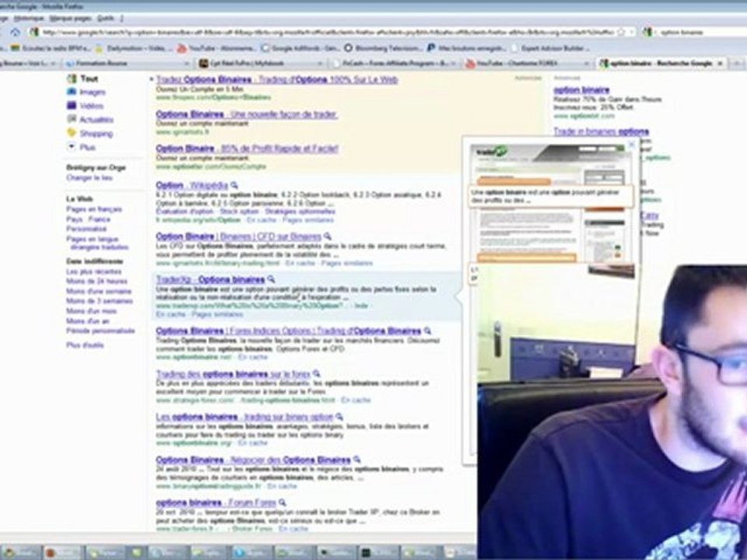
Task: Open the address bar history dropdown
Action: (631, 32)
